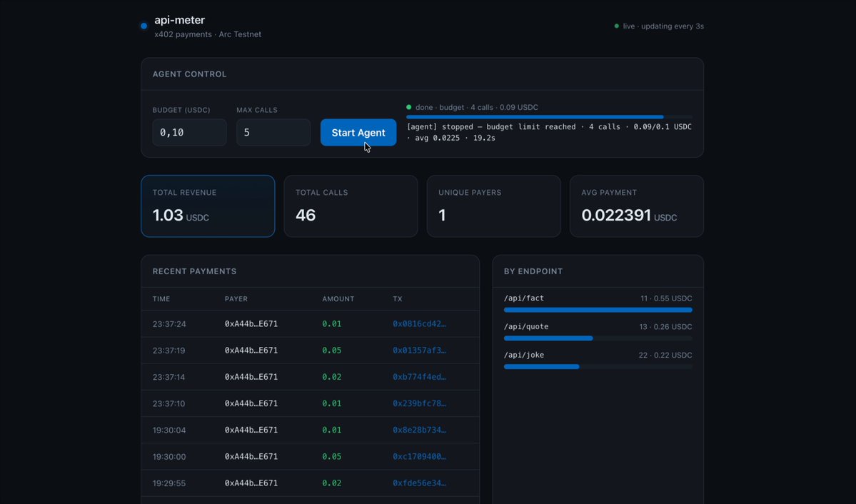
Task: Click the TX column header
Action: click(398, 299)
